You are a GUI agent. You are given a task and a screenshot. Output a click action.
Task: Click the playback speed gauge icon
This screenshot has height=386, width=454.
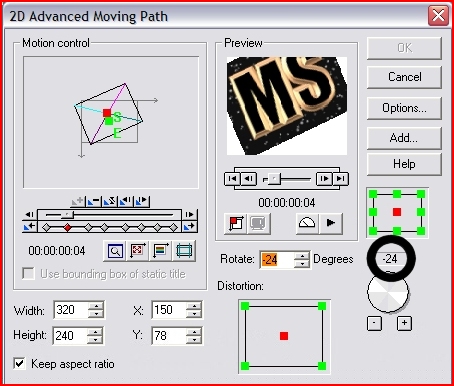[x=307, y=223]
